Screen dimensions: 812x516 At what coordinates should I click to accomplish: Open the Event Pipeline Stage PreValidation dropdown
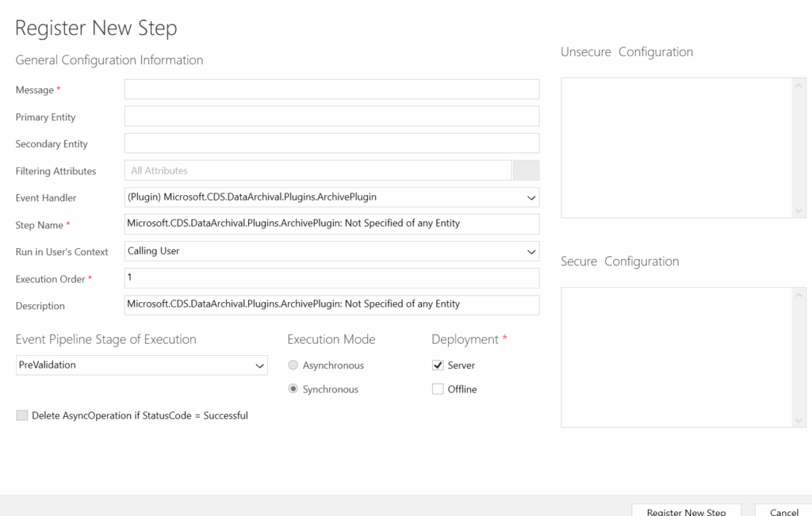(x=142, y=365)
